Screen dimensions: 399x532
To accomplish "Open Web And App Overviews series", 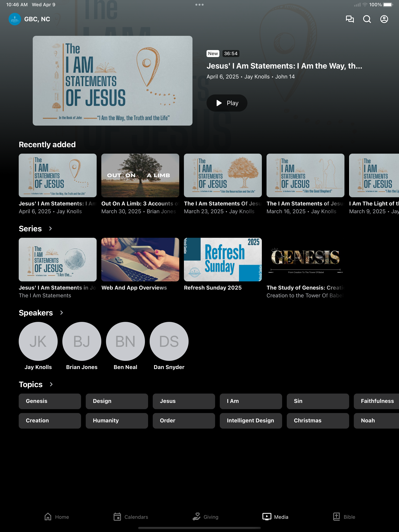I will [x=140, y=260].
